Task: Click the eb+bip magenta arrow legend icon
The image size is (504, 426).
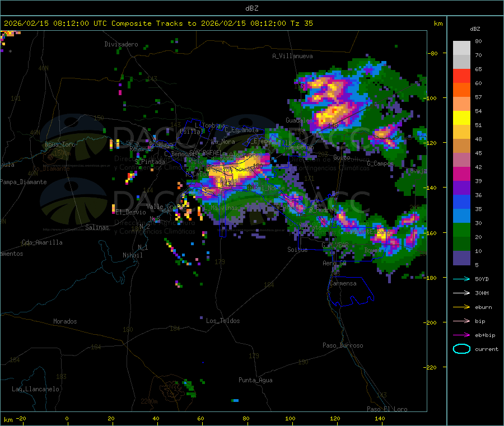Action: 461,335
